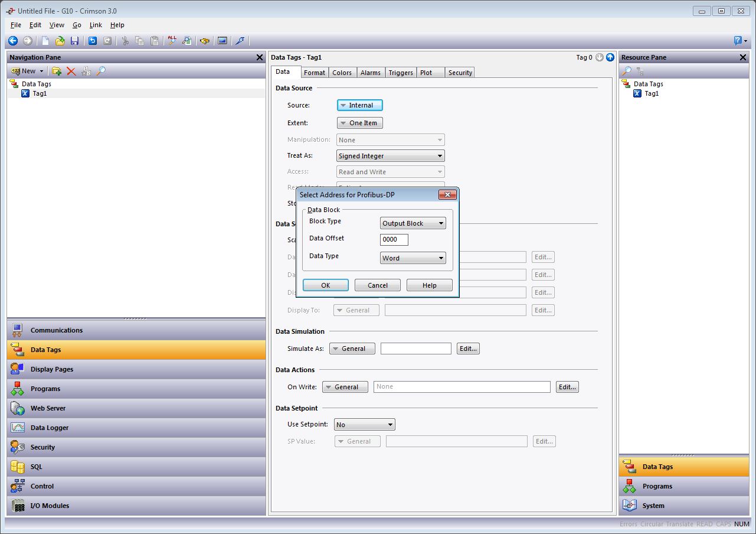Open the Source Internal dropdown
The width and height of the screenshot is (756, 534).
[360, 105]
